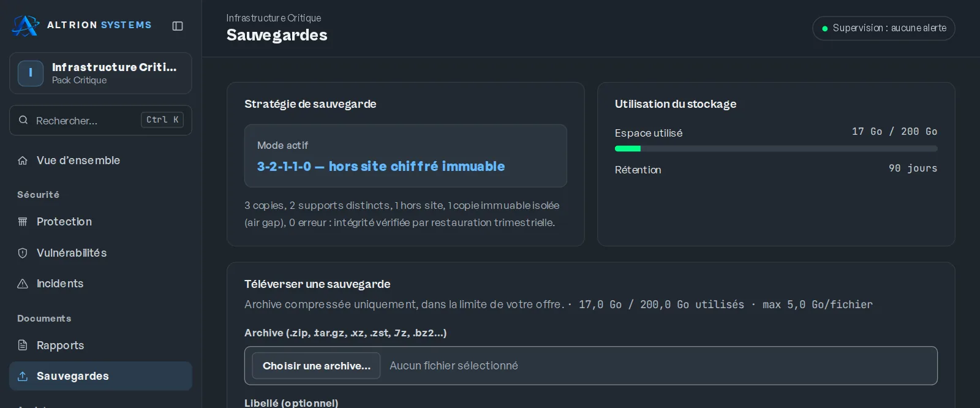Click the Protection firewall icon
The height and width of the screenshot is (408, 980).
click(x=23, y=222)
